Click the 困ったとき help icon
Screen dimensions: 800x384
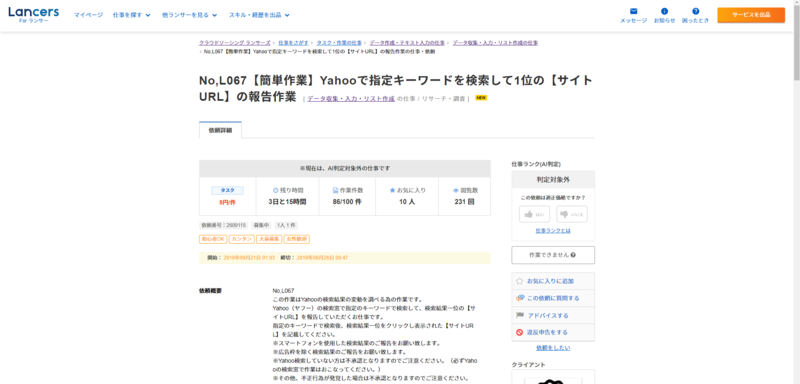tap(695, 11)
